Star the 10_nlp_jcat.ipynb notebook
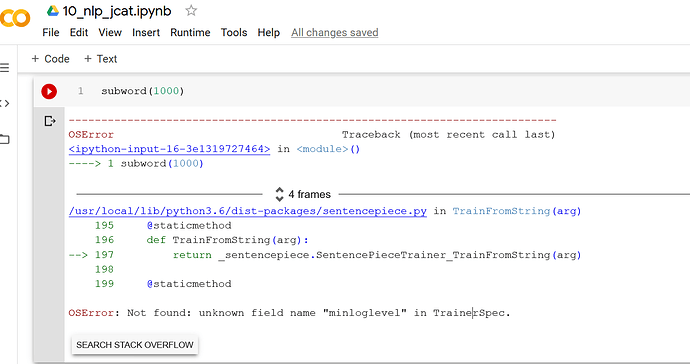 point(191,11)
